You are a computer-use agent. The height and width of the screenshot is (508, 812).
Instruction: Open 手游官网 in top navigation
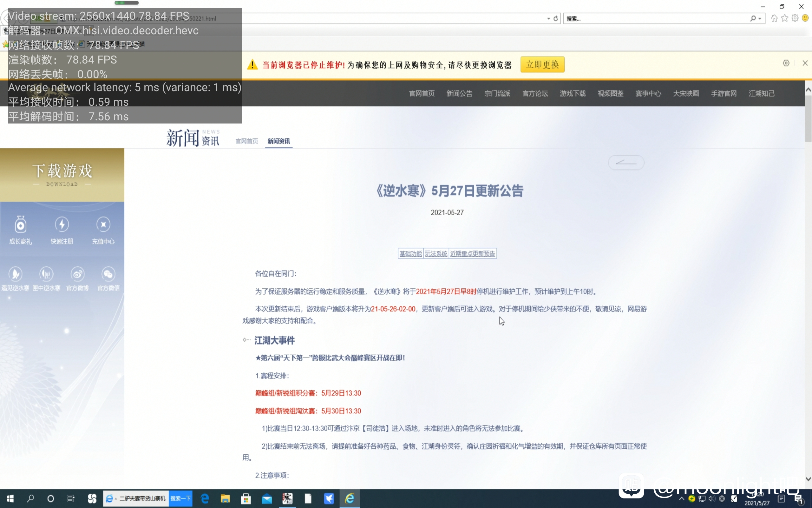point(724,93)
